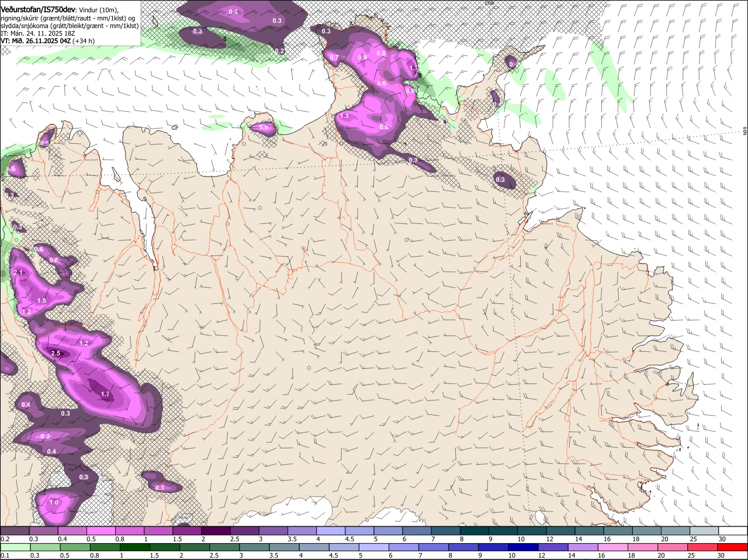Click the 1.3 value label on the northern coast
This screenshot has height=560, width=748.
pyautogui.click(x=344, y=116)
